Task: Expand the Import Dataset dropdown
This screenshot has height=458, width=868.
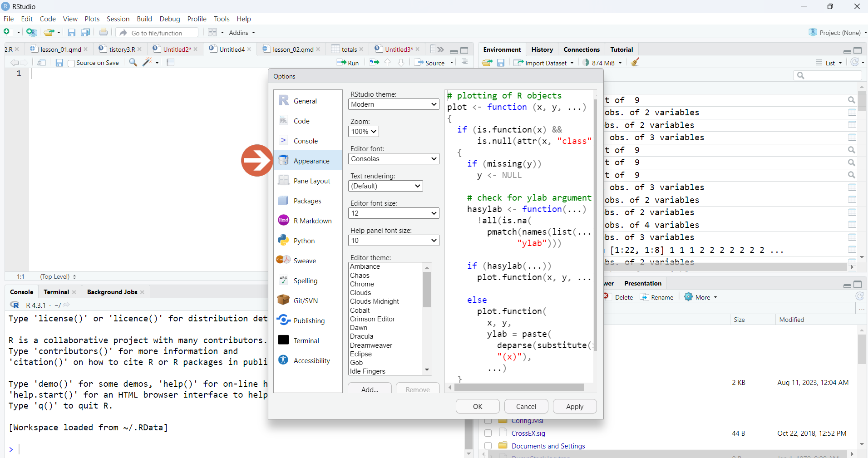Action: 544,63
